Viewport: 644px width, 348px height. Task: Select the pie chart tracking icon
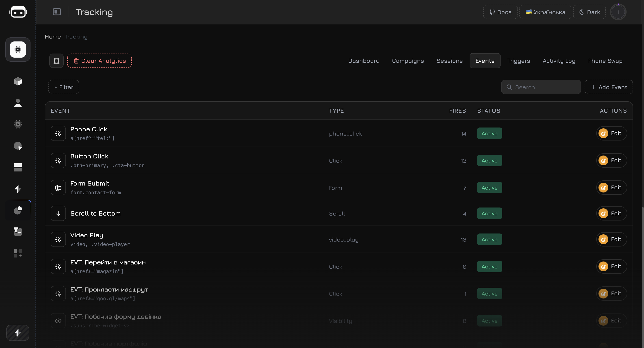tap(18, 210)
